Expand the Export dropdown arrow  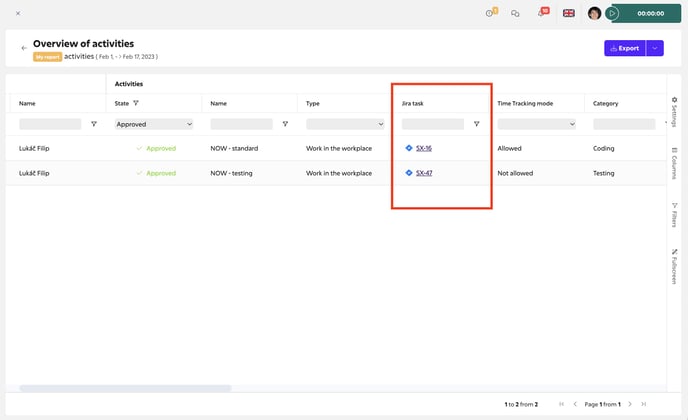click(655, 48)
